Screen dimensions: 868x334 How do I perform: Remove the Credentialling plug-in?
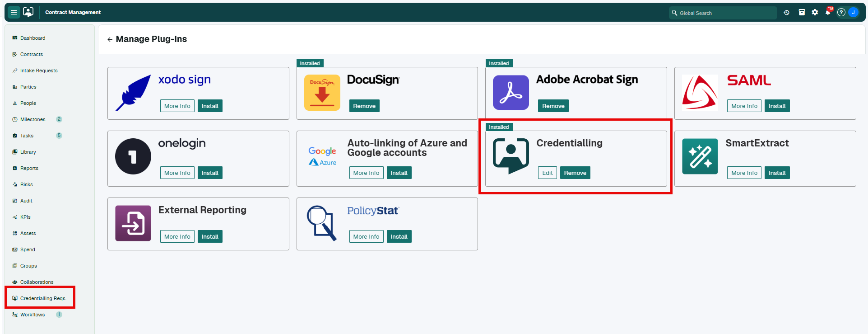point(575,173)
